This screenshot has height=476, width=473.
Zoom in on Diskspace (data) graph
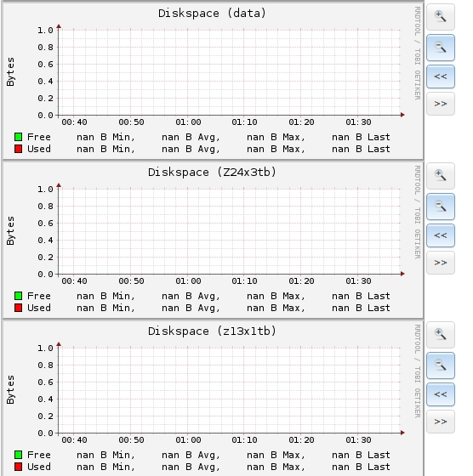click(x=441, y=17)
